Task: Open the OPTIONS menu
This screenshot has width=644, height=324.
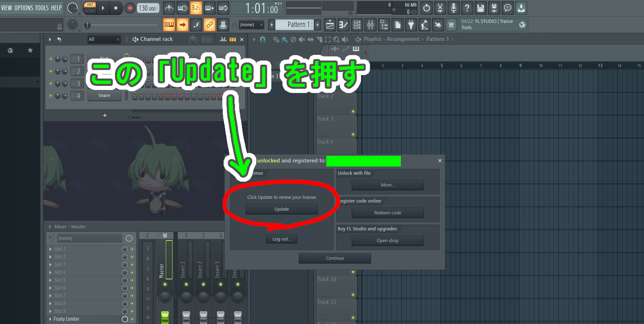Action: point(24,8)
